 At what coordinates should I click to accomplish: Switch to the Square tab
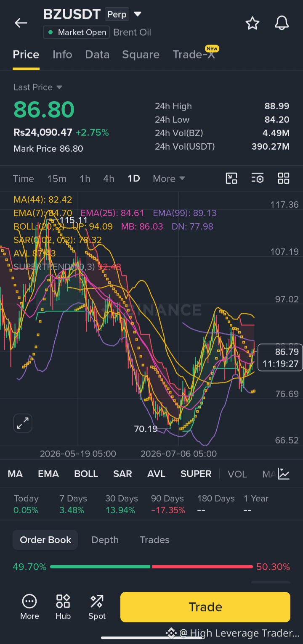[141, 55]
